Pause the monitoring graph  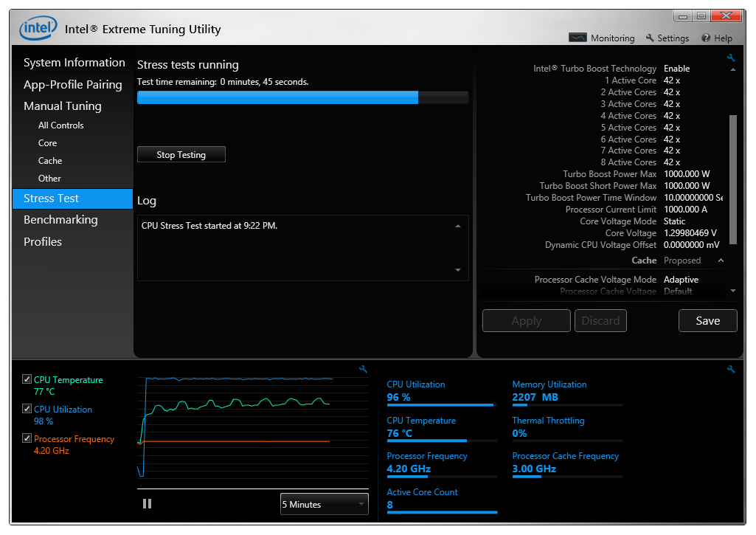pyautogui.click(x=147, y=503)
